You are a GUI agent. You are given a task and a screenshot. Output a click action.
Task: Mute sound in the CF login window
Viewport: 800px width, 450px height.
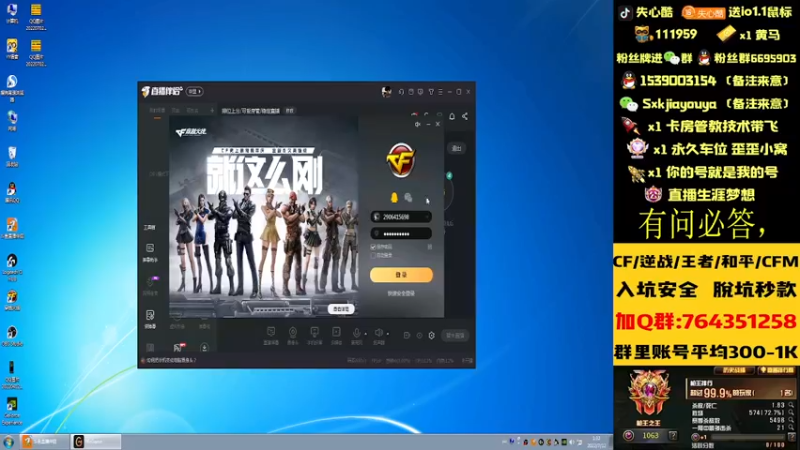point(417,124)
